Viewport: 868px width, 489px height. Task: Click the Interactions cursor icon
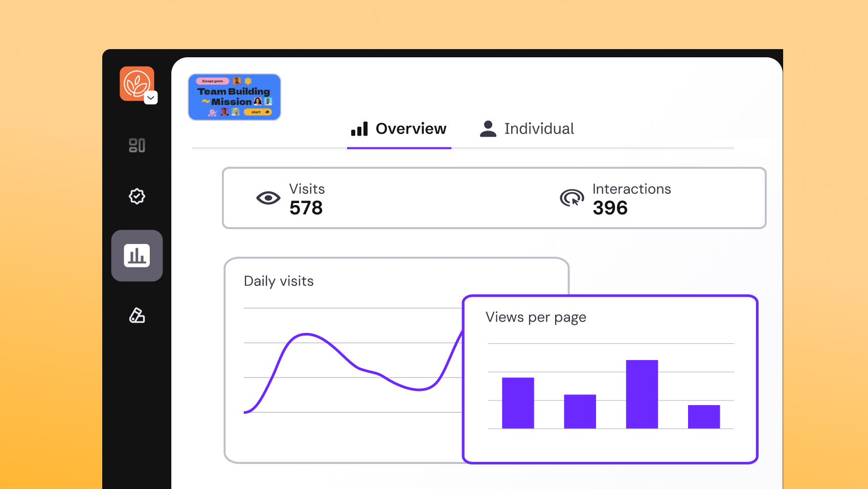pyautogui.click(x=572, y=198)
